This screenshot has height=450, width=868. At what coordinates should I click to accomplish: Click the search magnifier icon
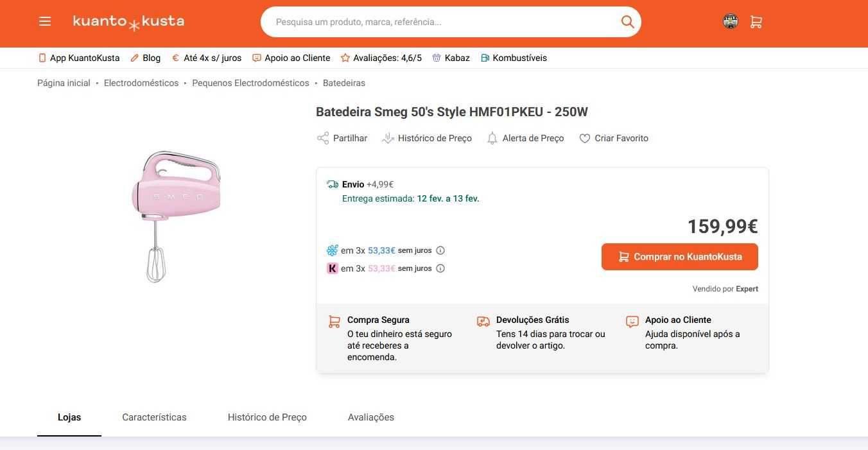[x=628, y=22]
